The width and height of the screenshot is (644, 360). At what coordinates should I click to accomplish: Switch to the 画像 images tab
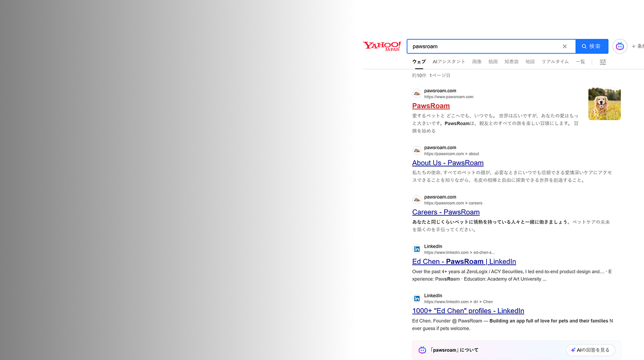coord(477,62)
